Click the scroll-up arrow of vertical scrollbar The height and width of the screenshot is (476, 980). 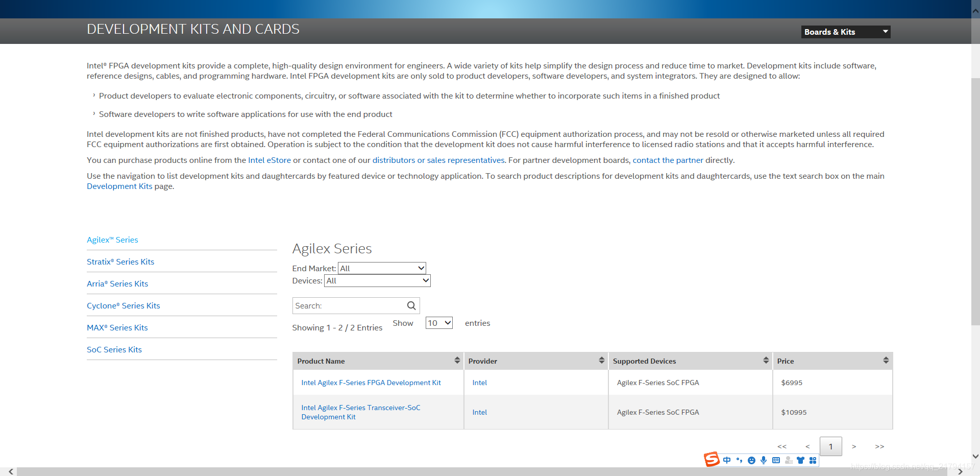point(975,10)
